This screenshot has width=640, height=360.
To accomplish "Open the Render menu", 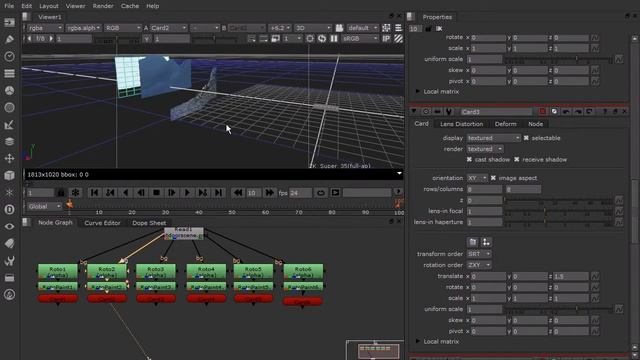I will tap(103, 6).
